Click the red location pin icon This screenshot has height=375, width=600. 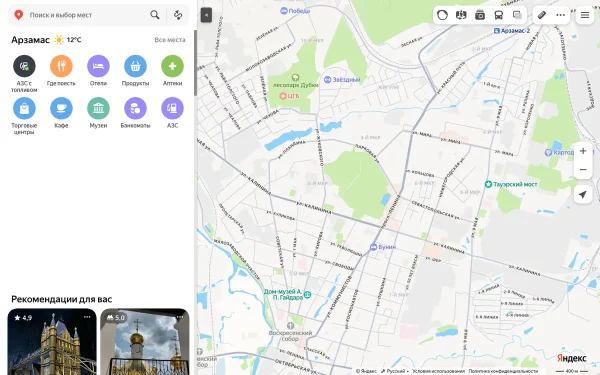click(18, 15)
